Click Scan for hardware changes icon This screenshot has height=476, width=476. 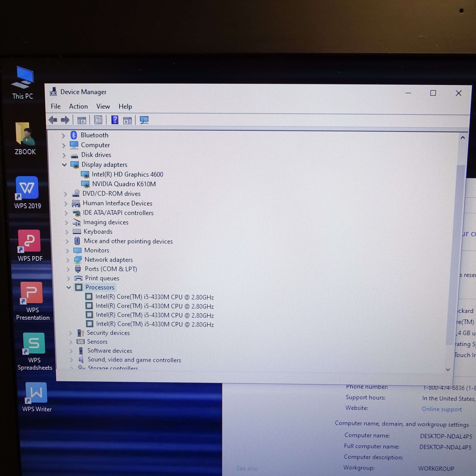pos(144,120)
